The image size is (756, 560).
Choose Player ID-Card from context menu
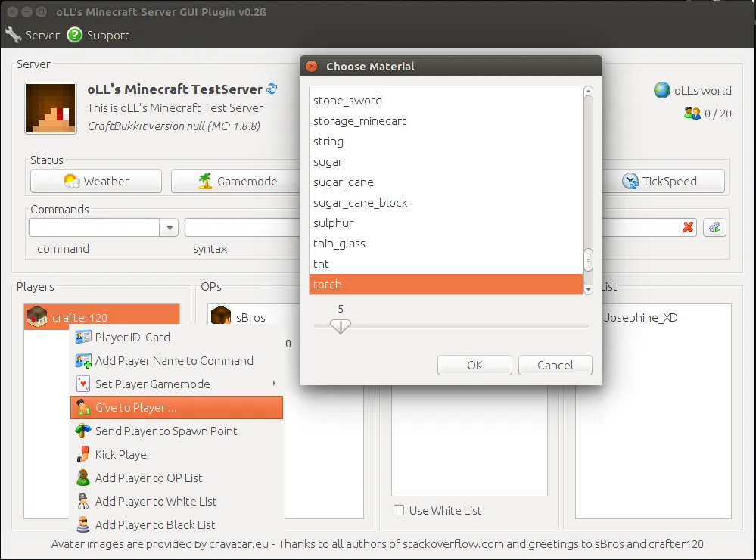tap(176, 337)
